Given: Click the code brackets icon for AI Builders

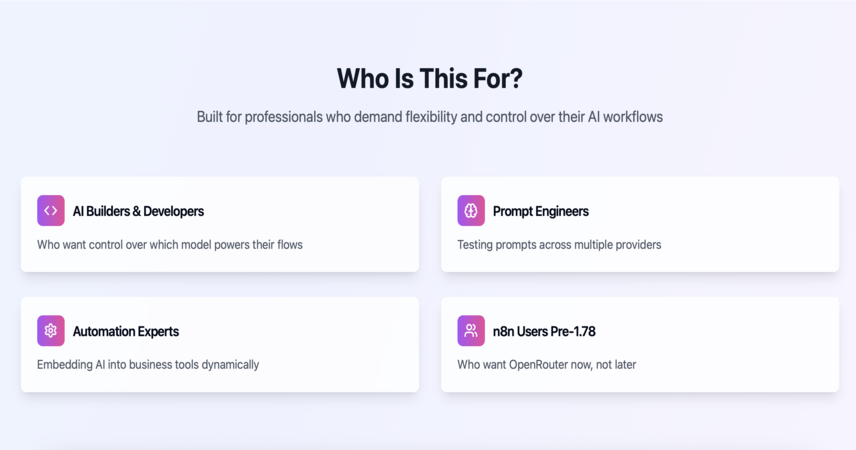Looking at the screenshot, I should [x=51, y=211].
